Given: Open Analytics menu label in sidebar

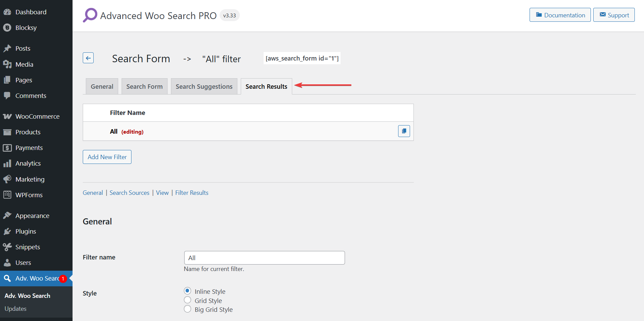Looking at the screenshot, I should click(x=28, y=163).
